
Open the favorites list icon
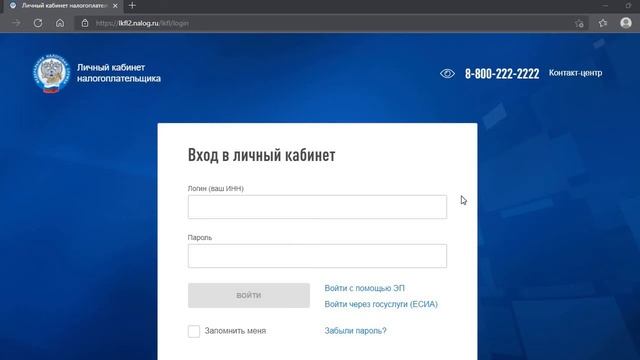(603, 23)
